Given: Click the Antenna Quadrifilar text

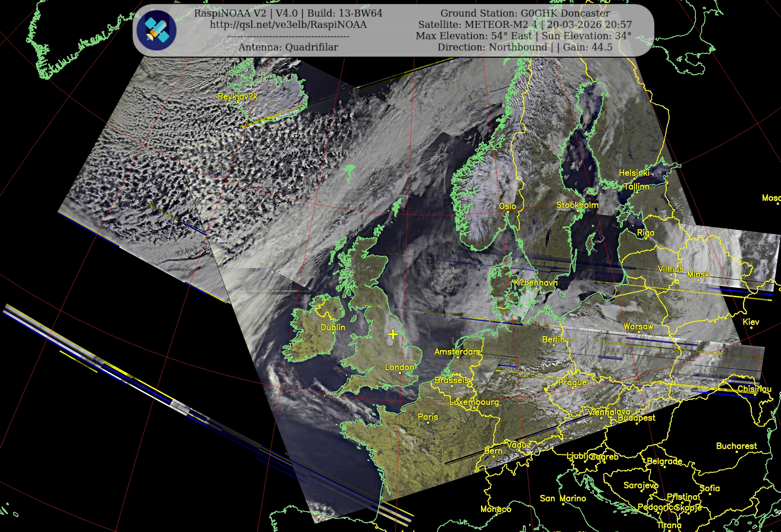Looking at the screenshot, I should pos(288,47).
